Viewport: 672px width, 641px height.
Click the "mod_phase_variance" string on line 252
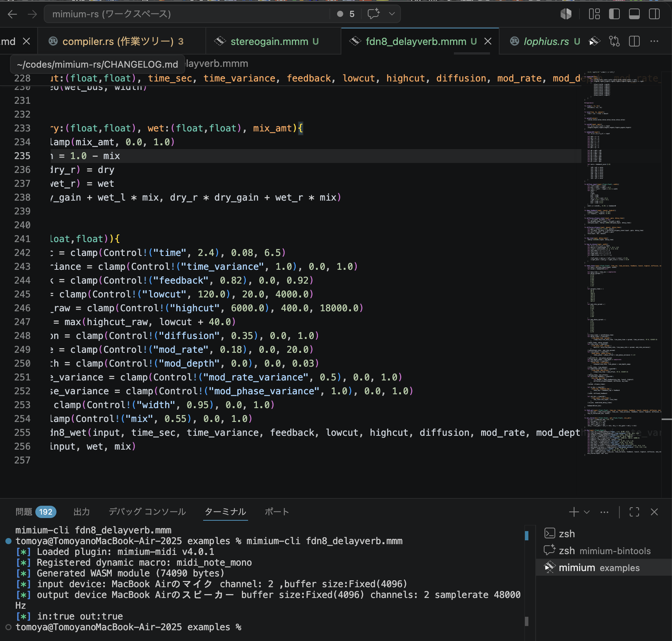(x=264, y=391)
